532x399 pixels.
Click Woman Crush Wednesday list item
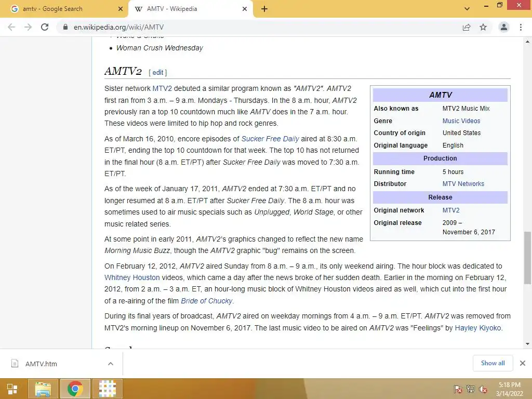(x=159, y=48)
